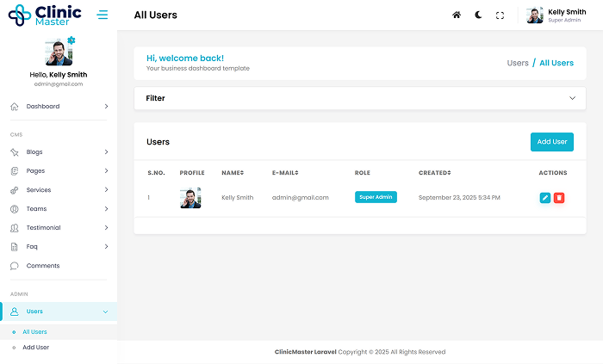The height and width of the screenshot is (364, 603).
Task: Sort the table by the Name column
Action: click(235, 173)
